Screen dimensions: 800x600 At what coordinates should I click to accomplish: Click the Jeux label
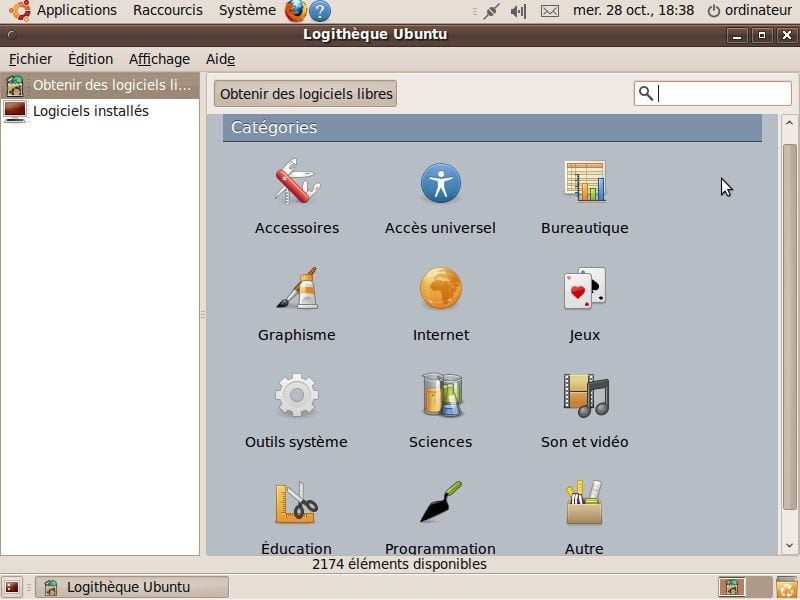(x=585, y=335)
